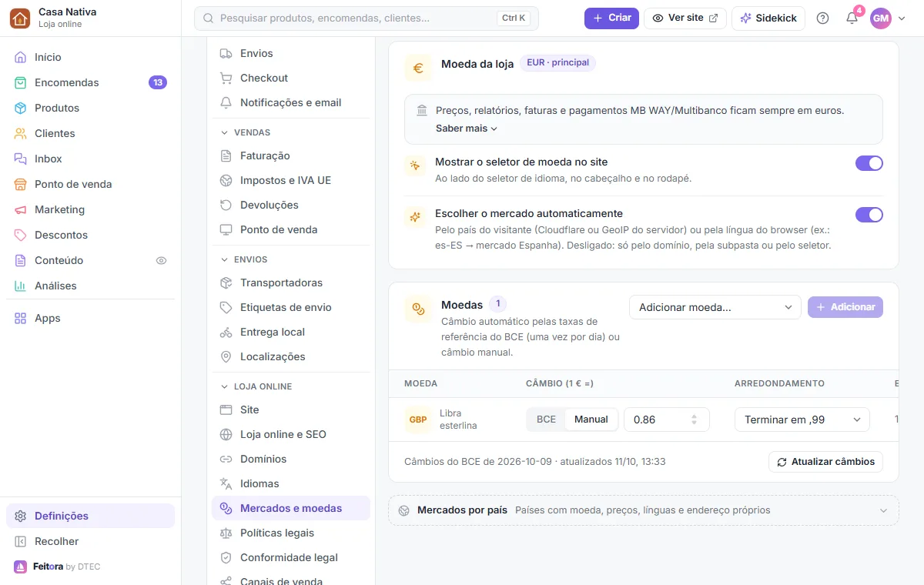Click the search magnifier icon
Image resolution: width=924 pixels, height=585 pixels.
coord(208,18)
